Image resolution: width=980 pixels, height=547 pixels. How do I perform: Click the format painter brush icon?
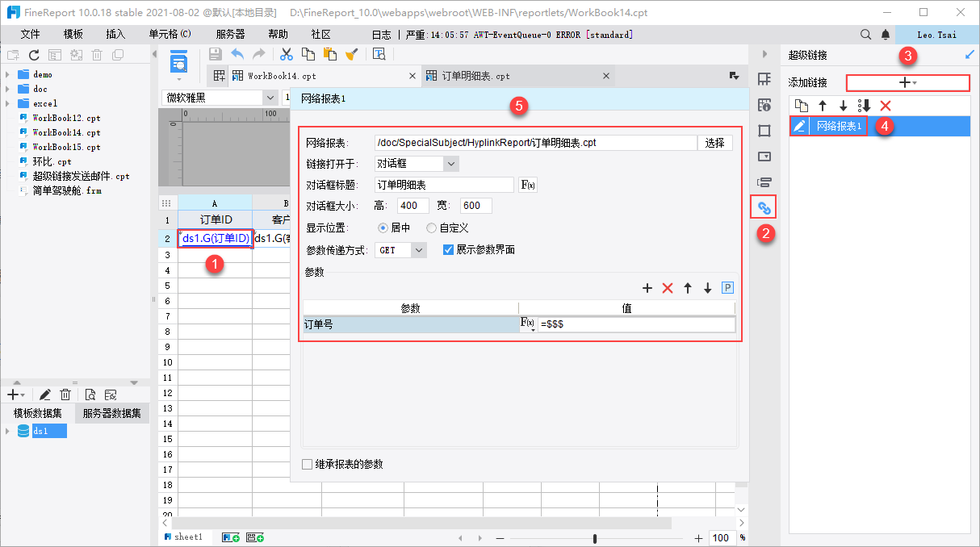tap(351, 54)
